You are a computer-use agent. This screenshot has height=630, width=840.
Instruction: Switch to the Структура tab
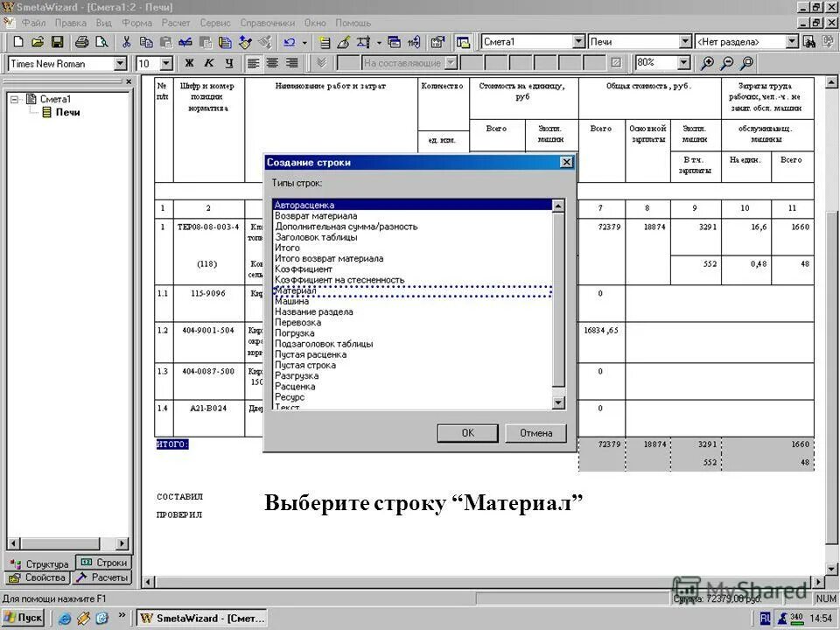(x=41, y=563)
